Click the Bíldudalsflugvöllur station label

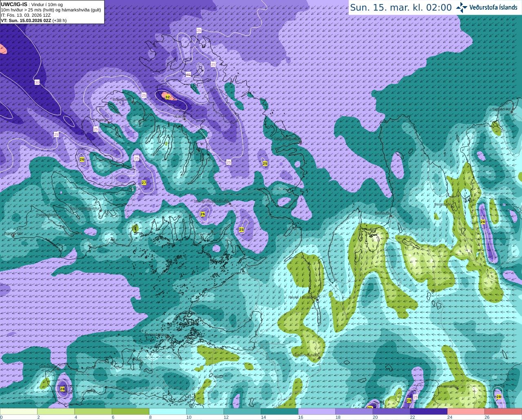(85, 208)
